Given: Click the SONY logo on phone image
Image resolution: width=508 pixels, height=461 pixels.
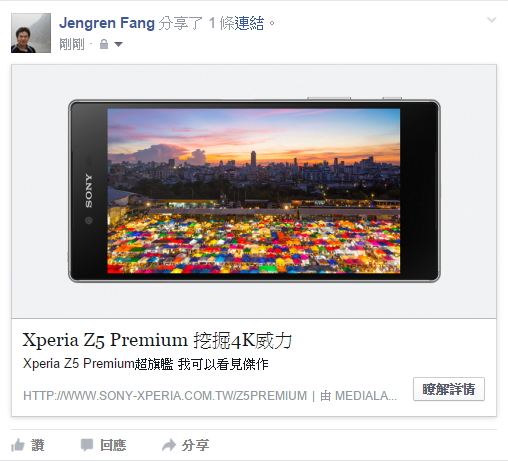Looking at the screenshot, I should point(88,191).
